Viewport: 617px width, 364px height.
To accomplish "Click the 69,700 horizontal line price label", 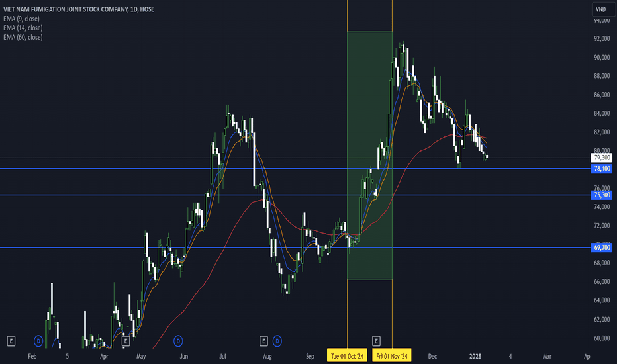I will 602,248.
